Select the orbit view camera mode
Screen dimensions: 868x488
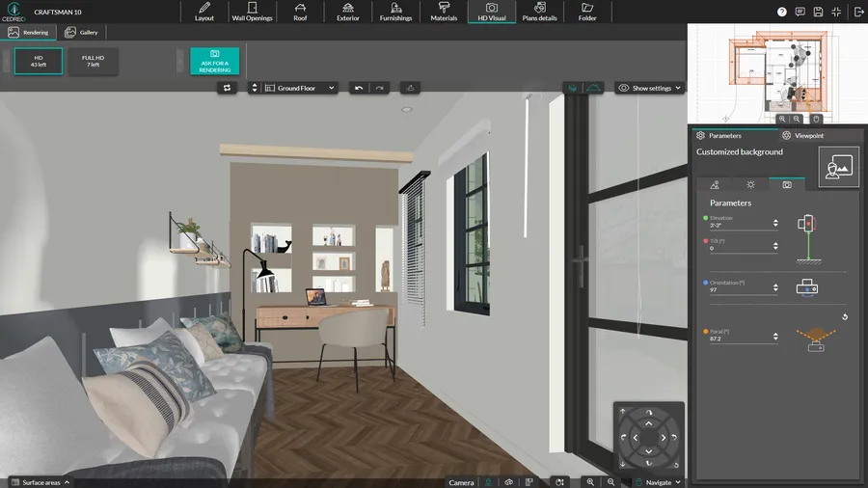click(x=508, y=482)
